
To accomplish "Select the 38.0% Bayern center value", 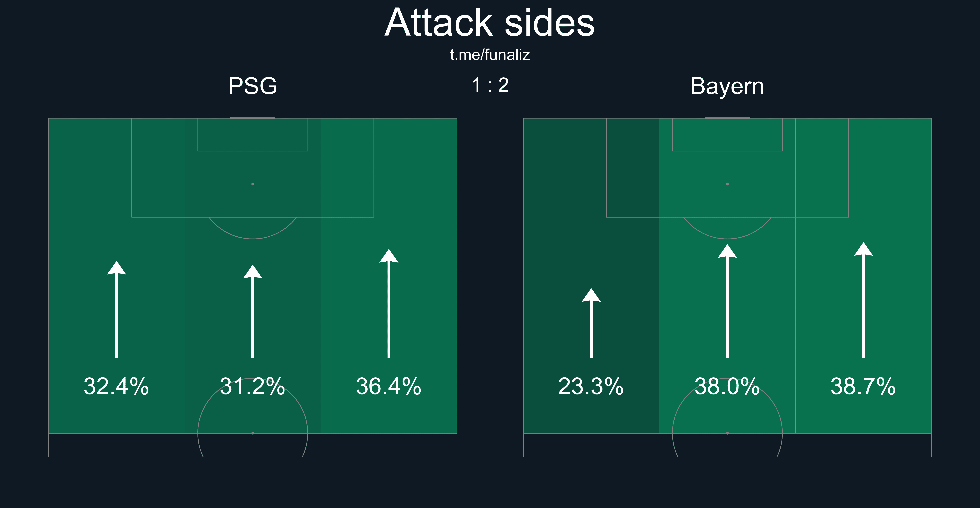I will 727,386.
